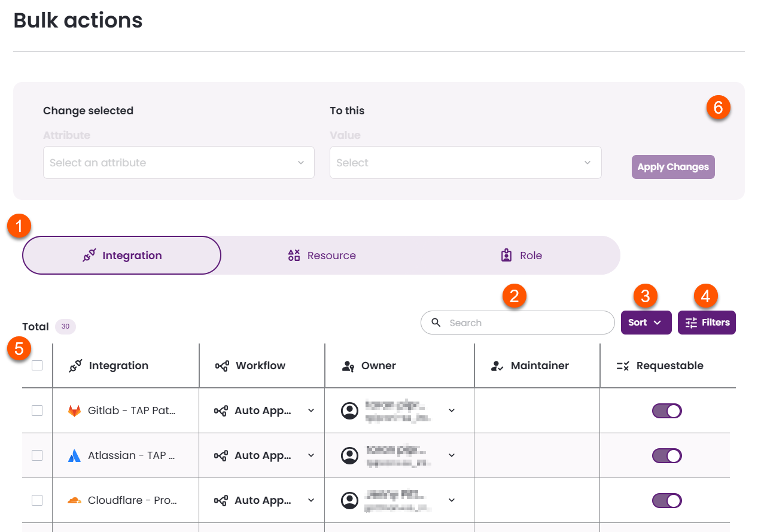The image size is (761, 532).
Task: Expand the Auto App workflow dropdown for Gitlab
Action: tap(311, 411)
